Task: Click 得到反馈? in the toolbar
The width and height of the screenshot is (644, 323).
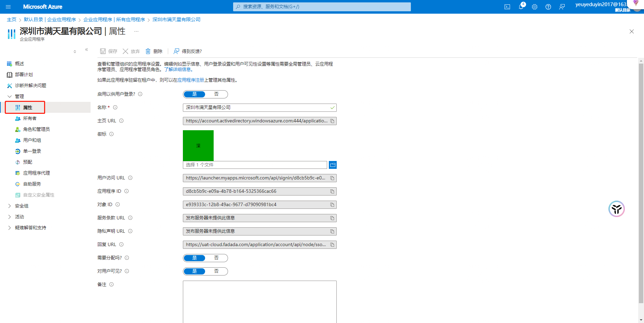Action: pyautogui.click(x=188, y=51)
